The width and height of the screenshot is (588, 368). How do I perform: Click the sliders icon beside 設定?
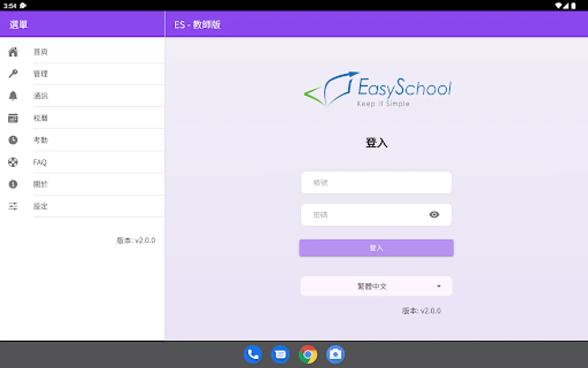point(13,206)
